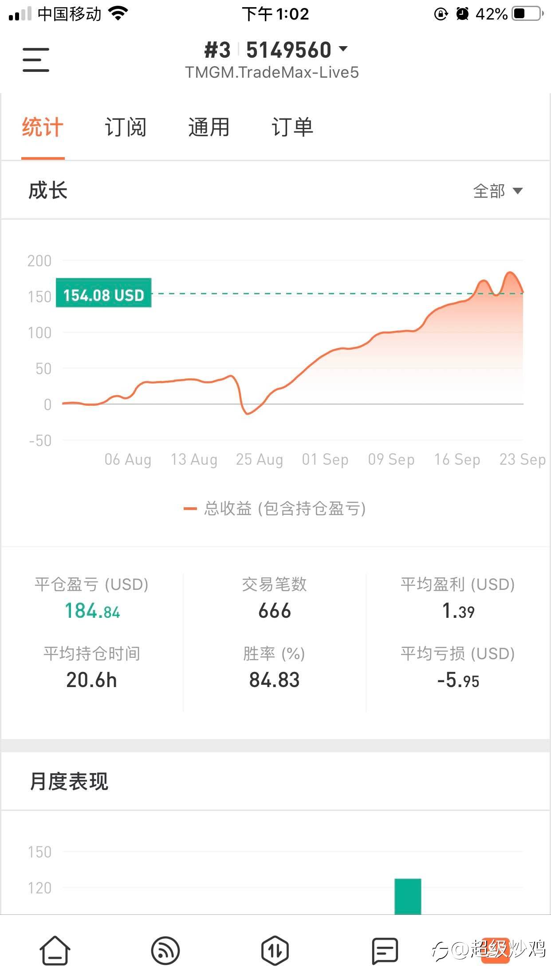Open the hexagon trade arrows icon

pos(275,950)
